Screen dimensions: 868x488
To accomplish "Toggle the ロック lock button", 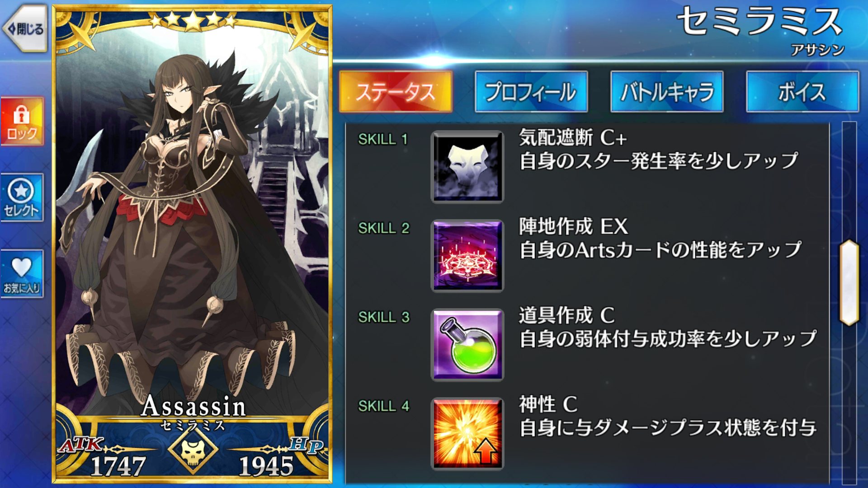I will [x=22, y=121].
